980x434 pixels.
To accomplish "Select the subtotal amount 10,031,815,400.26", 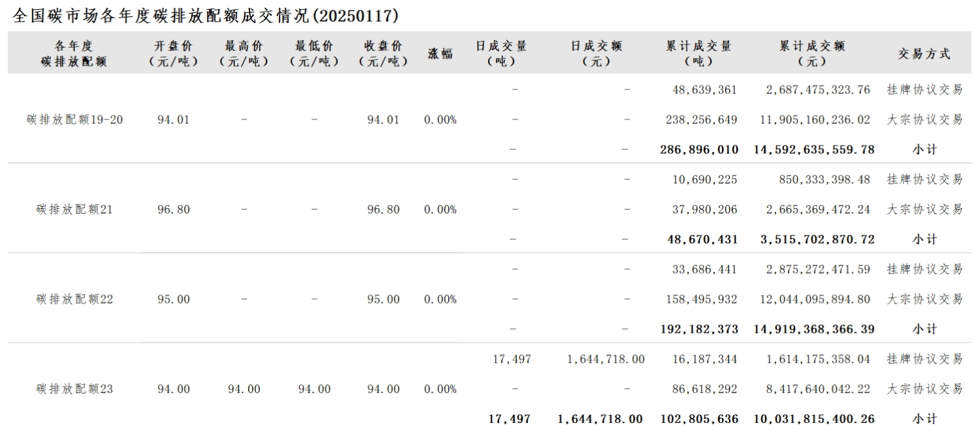I will click(814, 419).
